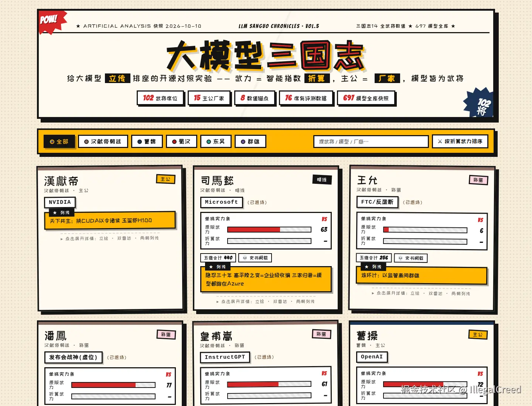Click the 76 席有评测数据 stat badge

pyautogui.click(x=306, y=98)
